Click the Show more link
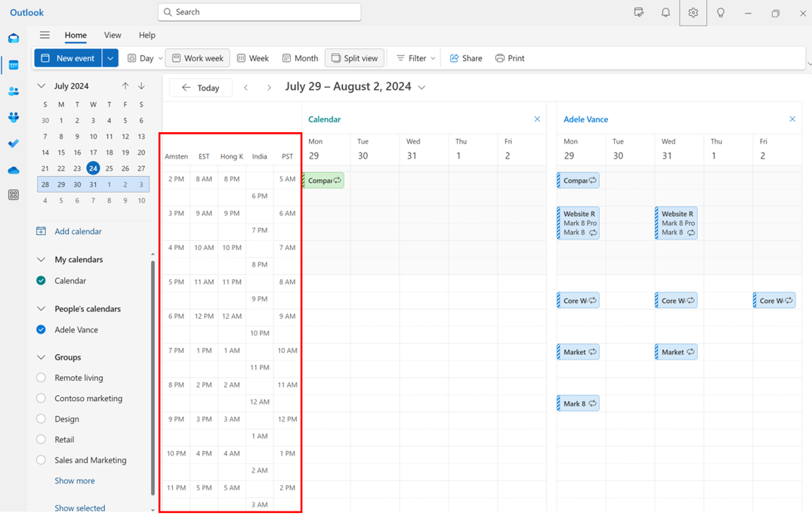Screen dimensions: 812x528 [x=74, y=480]
